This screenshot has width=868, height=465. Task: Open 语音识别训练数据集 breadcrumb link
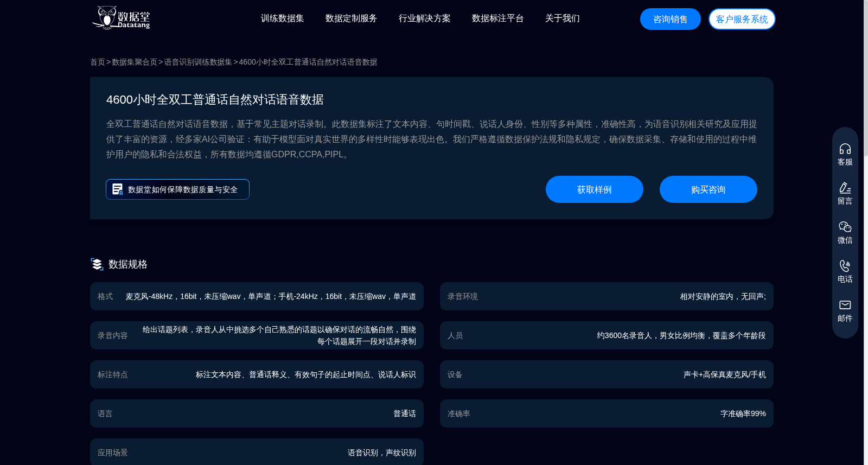point(198,62)
